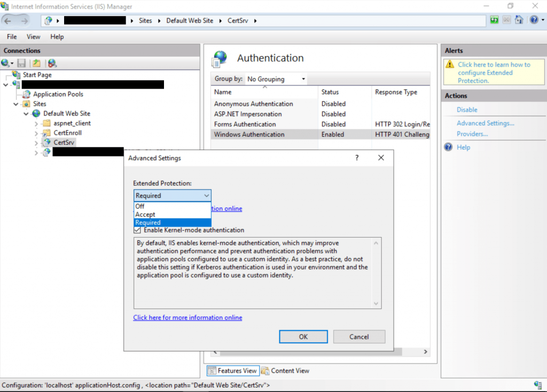The height and width of the screenshot is (392, 547).
Task: Click the save floppy disk icon in Connections
Action: (21, 63)
